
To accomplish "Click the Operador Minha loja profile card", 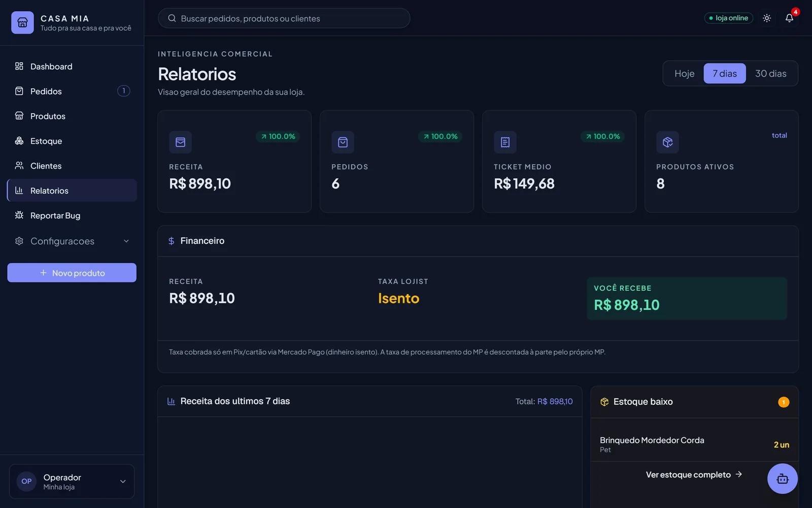I will coord(72,482).
